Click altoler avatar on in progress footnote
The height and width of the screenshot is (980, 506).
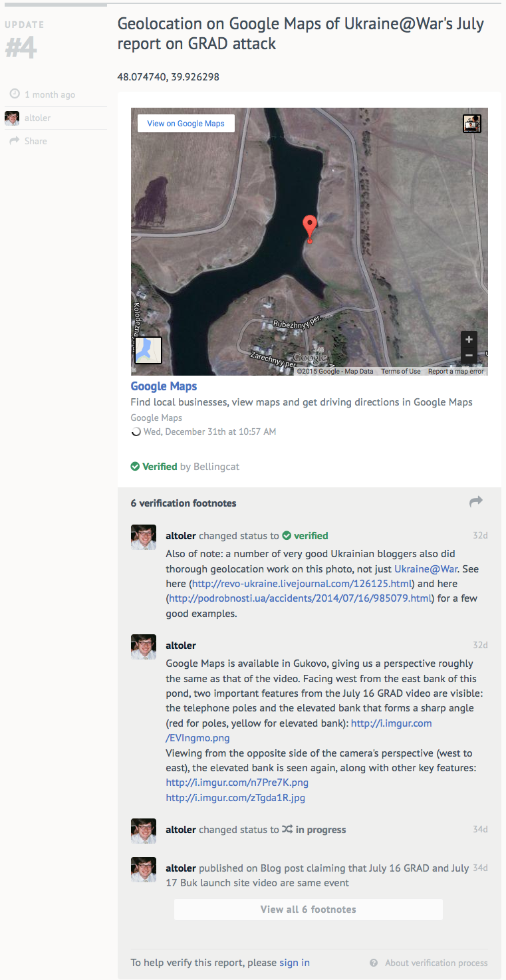tap(144, 831)
